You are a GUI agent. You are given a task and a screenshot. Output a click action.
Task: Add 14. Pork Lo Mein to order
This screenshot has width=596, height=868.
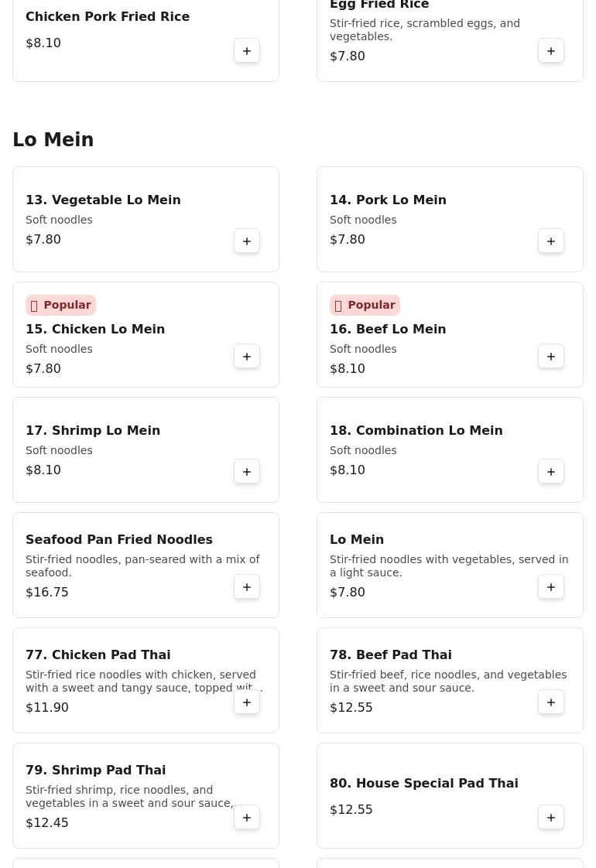[551, 241]
